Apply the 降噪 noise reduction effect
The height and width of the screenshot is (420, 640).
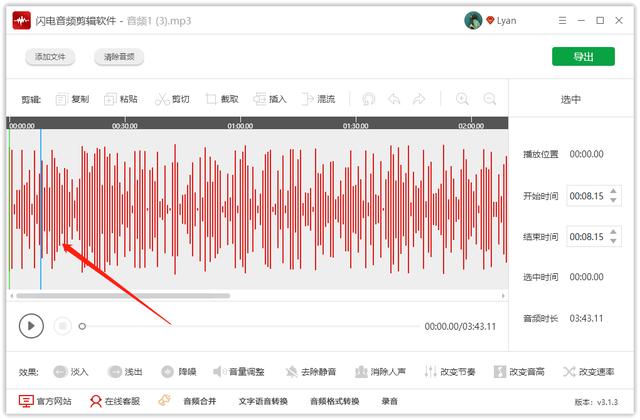[179, 372]
